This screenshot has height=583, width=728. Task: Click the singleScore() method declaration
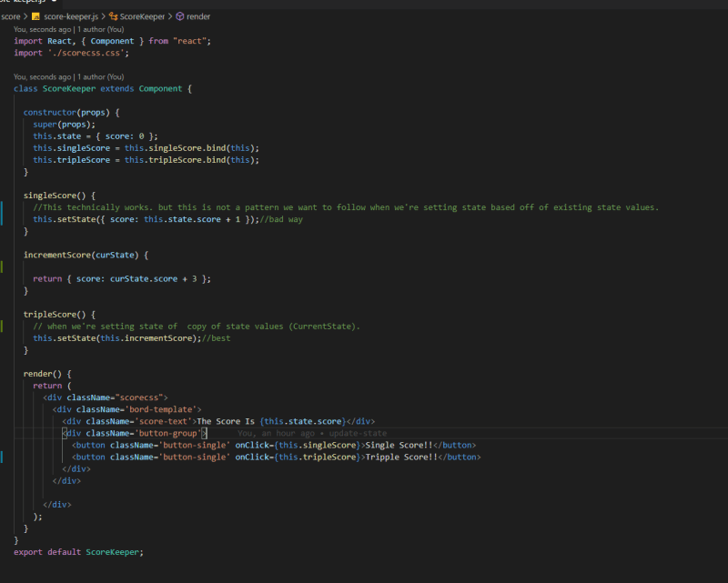click(x=59, y=196)
